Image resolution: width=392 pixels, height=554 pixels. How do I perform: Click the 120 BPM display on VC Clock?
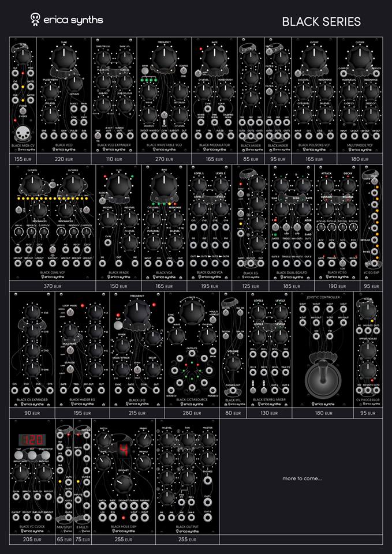[x=32, y=440]
